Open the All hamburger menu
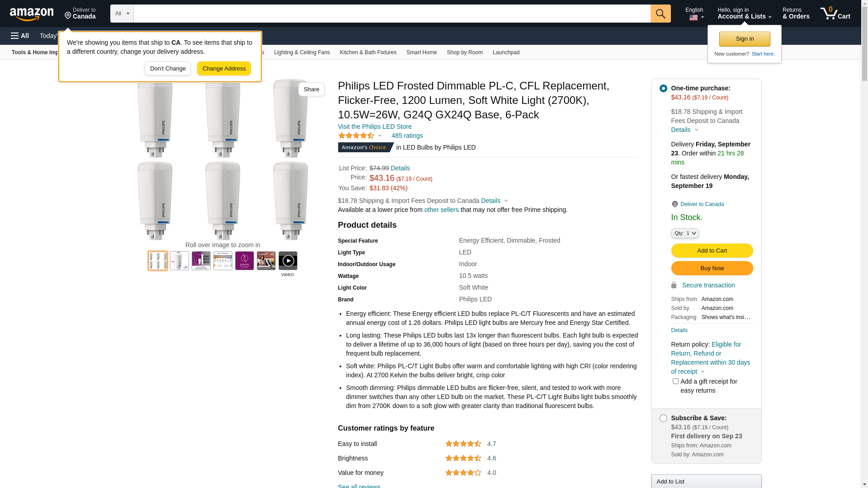 click(20, 36)
